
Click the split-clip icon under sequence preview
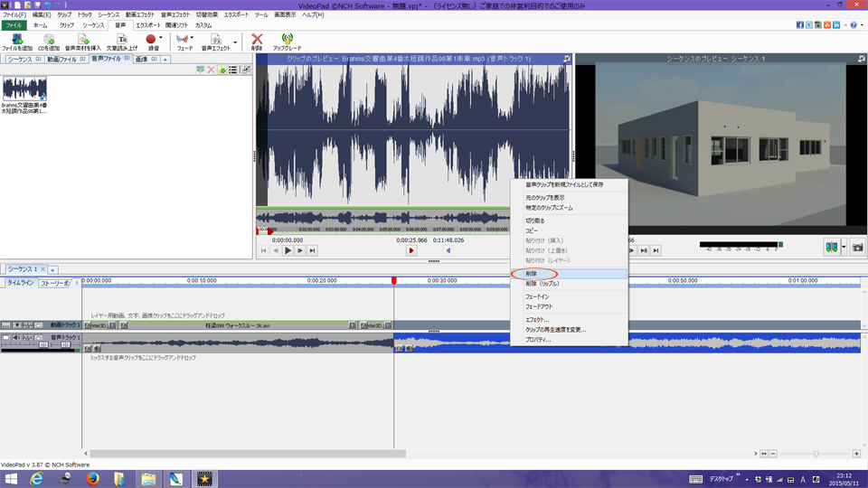click(832, 248)
